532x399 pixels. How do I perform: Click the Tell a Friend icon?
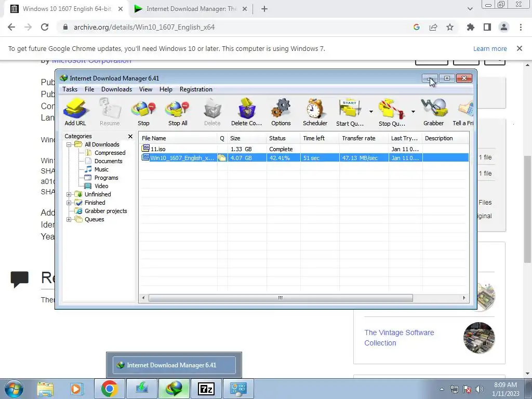[463, 112]
